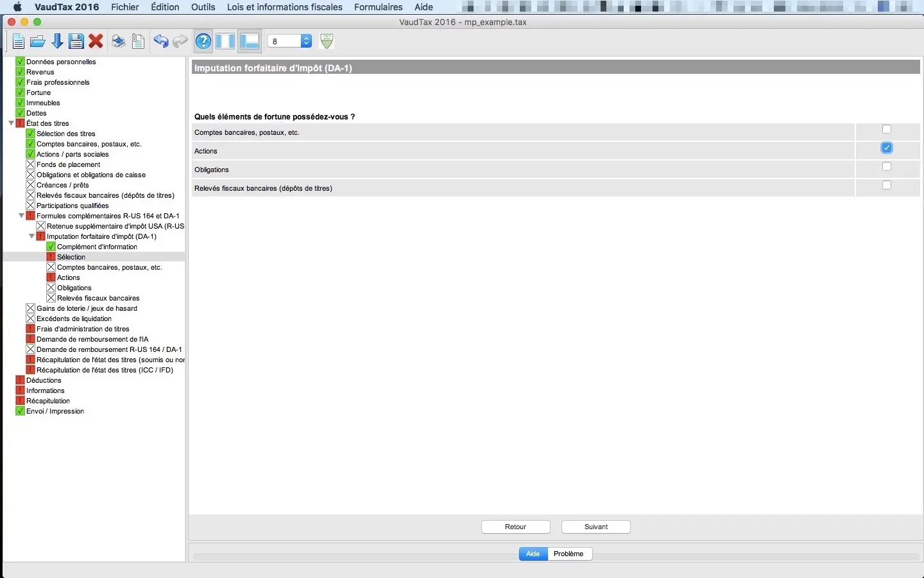Switch to the Aide bottom tab
924x578 pixels.
pos(533,554)
